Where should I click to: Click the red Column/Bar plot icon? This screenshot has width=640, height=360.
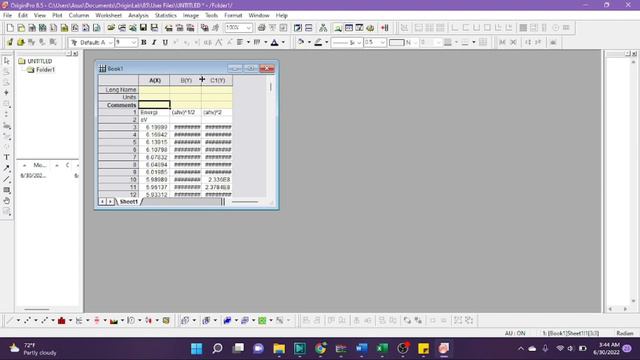point(62,321)
